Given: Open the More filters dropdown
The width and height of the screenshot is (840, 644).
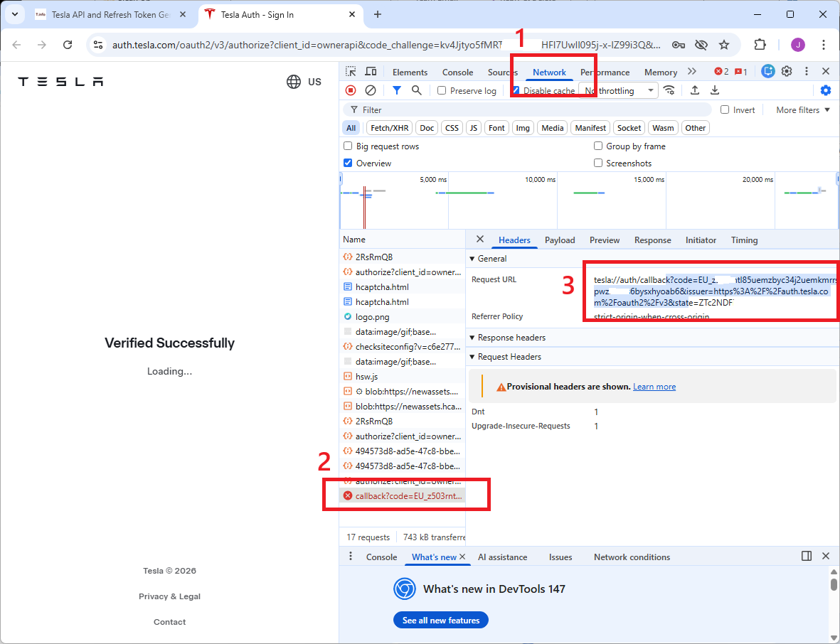Looking at the screenshot, I should (803, 109).
